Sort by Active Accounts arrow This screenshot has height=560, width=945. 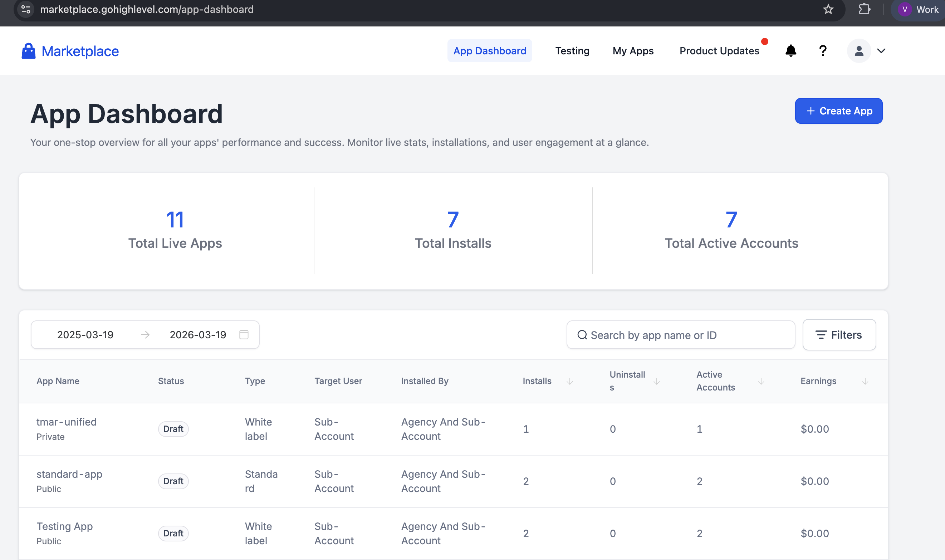tap(761, 382)
